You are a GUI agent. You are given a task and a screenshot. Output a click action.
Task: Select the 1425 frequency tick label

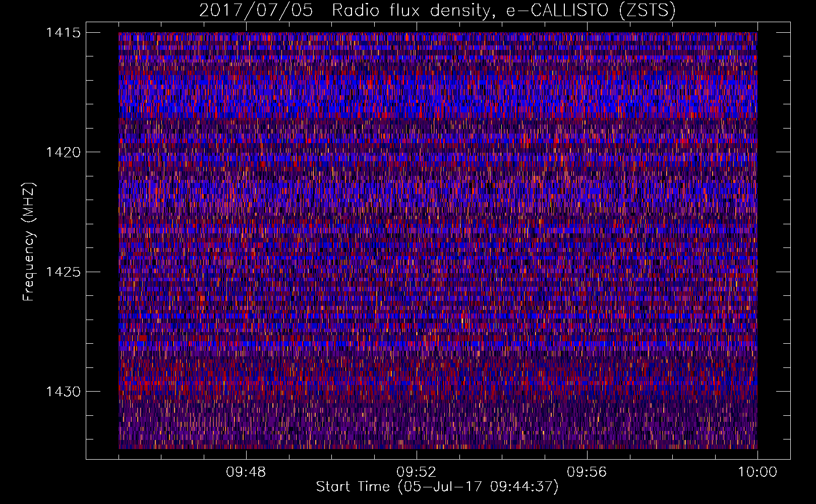(x=64, y=272)
